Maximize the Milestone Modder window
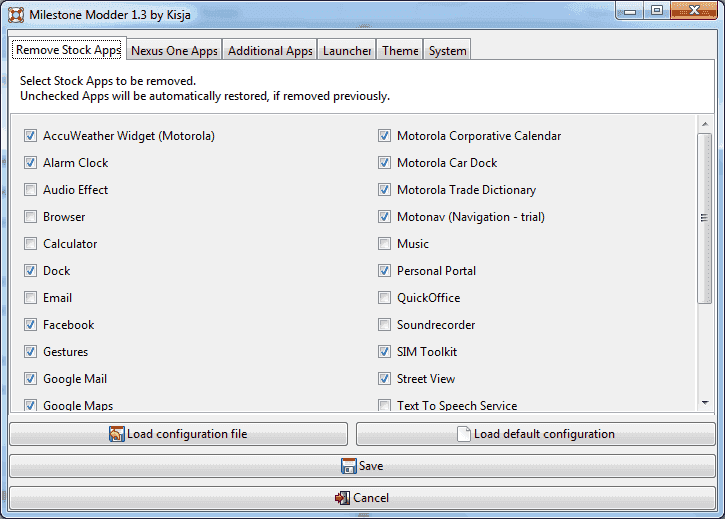 pyautogui.click(x=657, y=11)
